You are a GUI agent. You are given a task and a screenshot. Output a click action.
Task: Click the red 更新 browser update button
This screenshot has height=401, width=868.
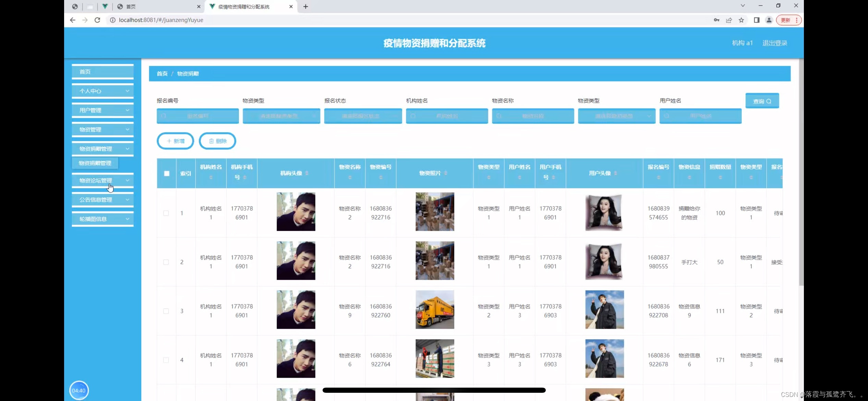pyautogui.click(x=789, y=20)
